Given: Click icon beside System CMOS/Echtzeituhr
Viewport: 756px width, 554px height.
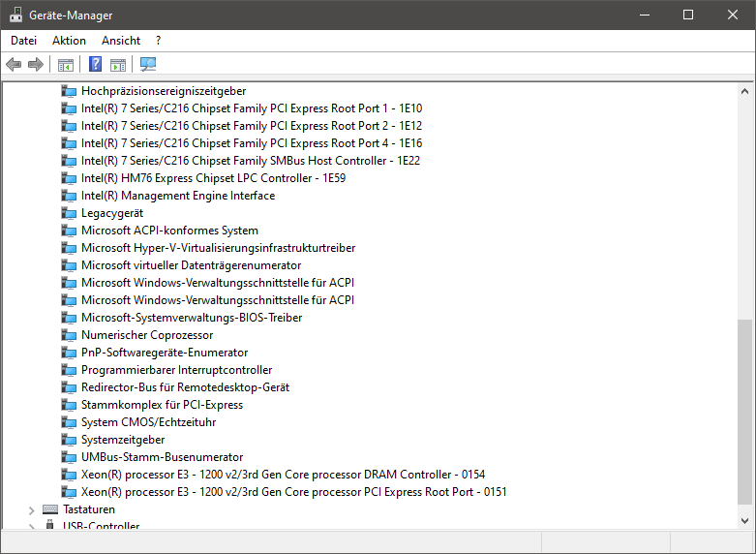Looking at the screenshot, I should click(69, 422).
